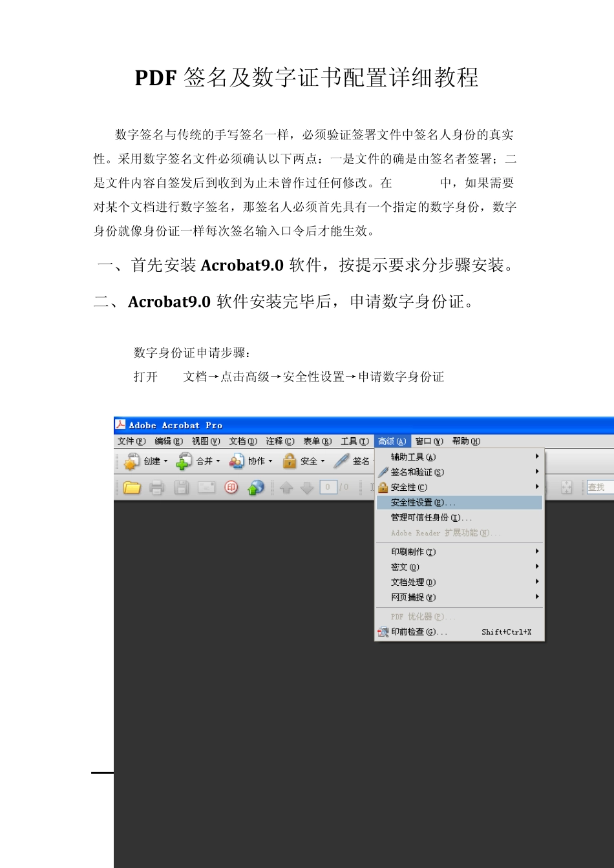Click the disabled PDF 优化器(P)... entry
Viewport: 614px width, 868px height.
(460, 617)
